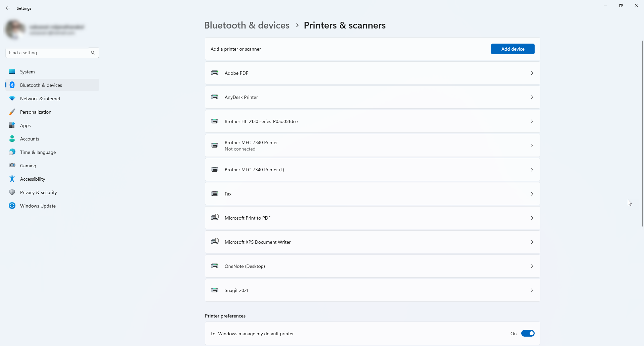Select the Microsoft Print to PDF label
This screenshot has width=644, height=346.
click(248, 218)
